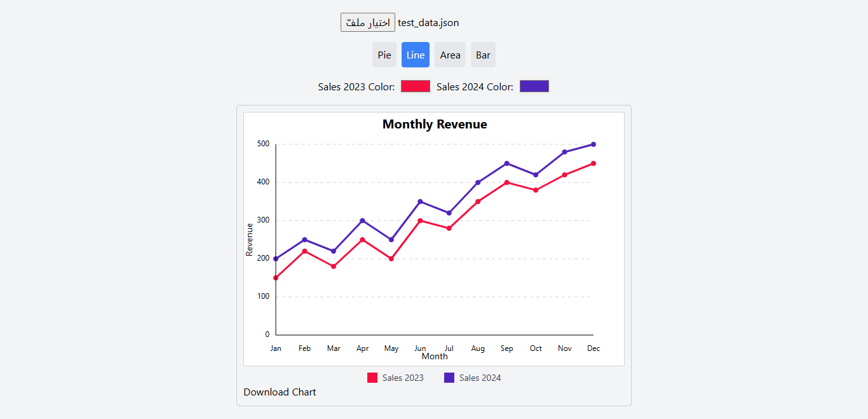Switch to the Pie chart type
This screenshot has width=868, height=419.
click(384, 55)
